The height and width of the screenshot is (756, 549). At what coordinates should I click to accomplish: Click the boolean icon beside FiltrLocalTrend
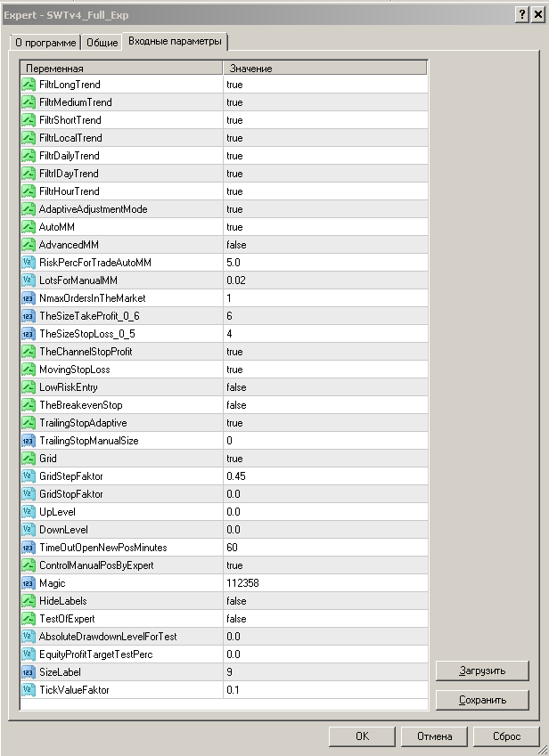click(29, 138)
